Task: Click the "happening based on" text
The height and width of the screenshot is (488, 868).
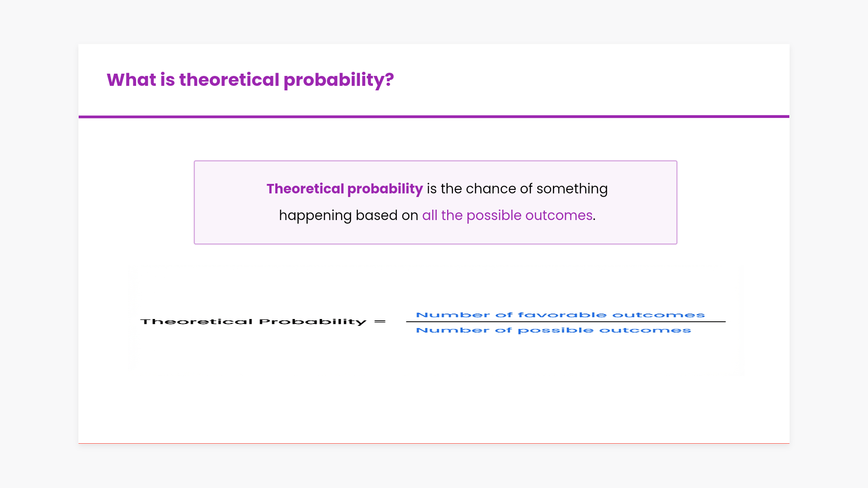Action: click(x=349, y=216)
